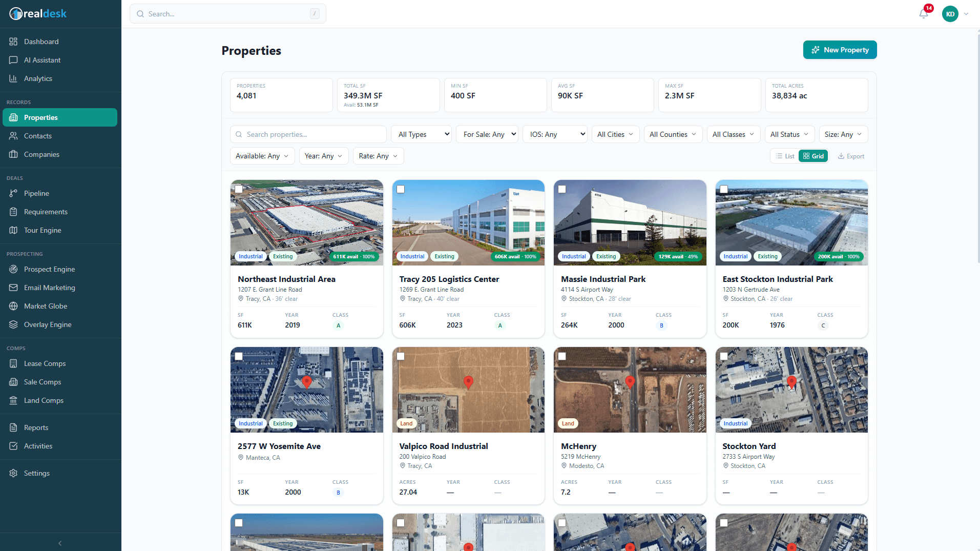Open the Available: Any filter

point(262,156)
